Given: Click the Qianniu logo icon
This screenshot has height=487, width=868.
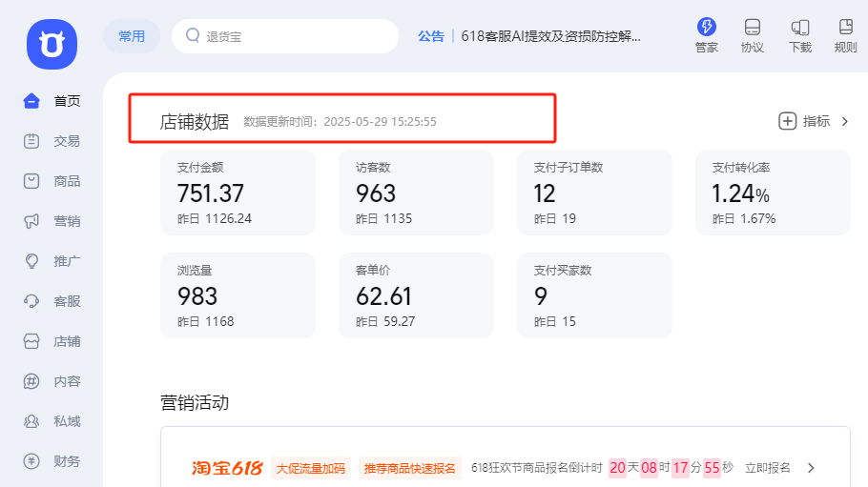Looking at the screenshot, I should 52,43.
